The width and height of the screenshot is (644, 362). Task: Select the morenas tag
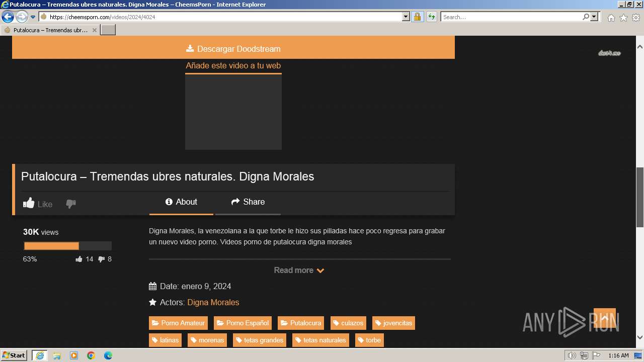pos(207,340)
